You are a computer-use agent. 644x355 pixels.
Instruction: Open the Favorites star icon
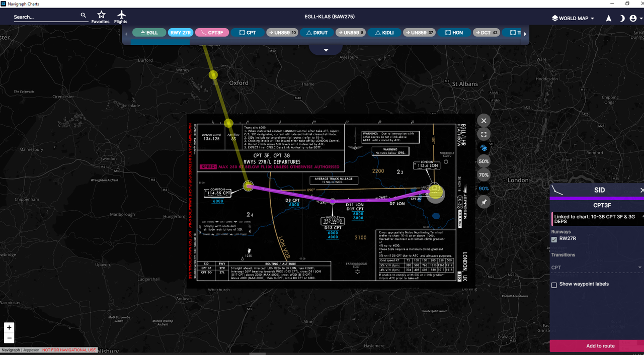[x=101, y=17]
